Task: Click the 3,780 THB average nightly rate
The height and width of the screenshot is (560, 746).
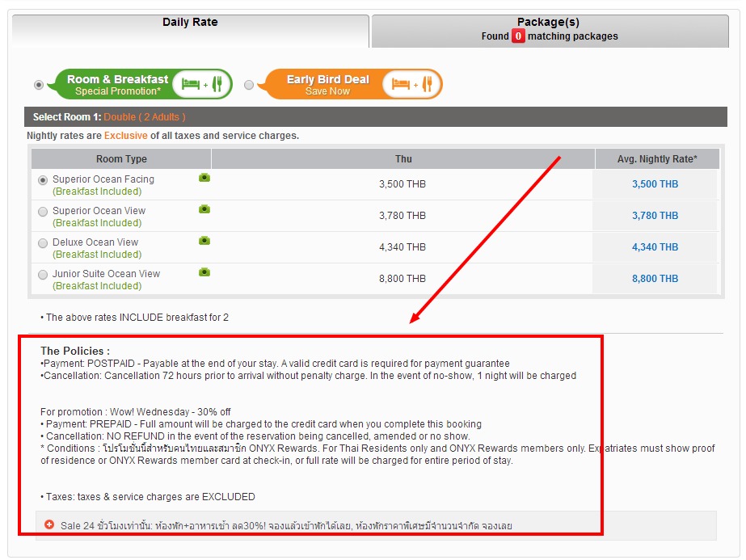Action: point(655,216)
